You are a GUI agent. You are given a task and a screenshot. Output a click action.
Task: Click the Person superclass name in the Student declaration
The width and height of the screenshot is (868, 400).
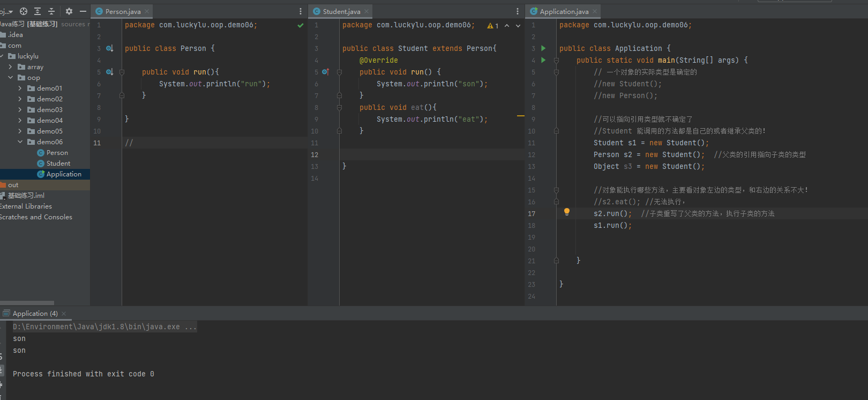coord(480,48)
